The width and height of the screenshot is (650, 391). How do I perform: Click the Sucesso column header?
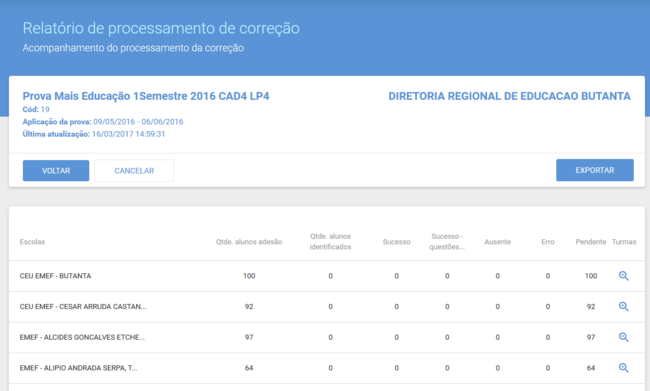[x=396, y=242]
